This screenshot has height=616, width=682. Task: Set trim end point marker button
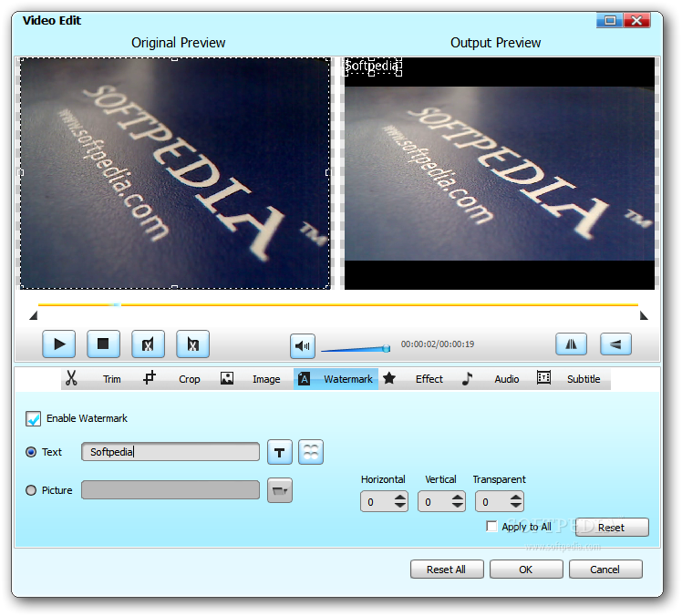pyautogui.click(x=192, y=344)
